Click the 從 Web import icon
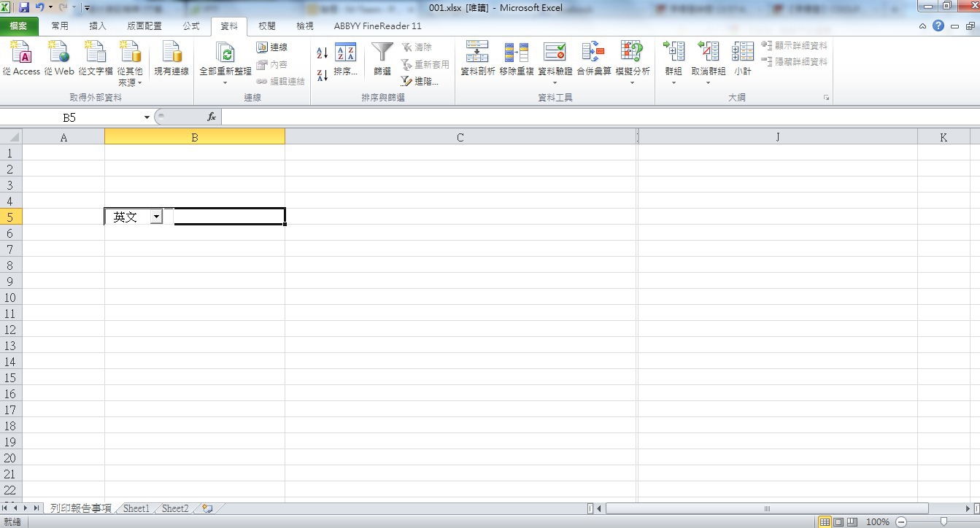 [x=59, y=58]
